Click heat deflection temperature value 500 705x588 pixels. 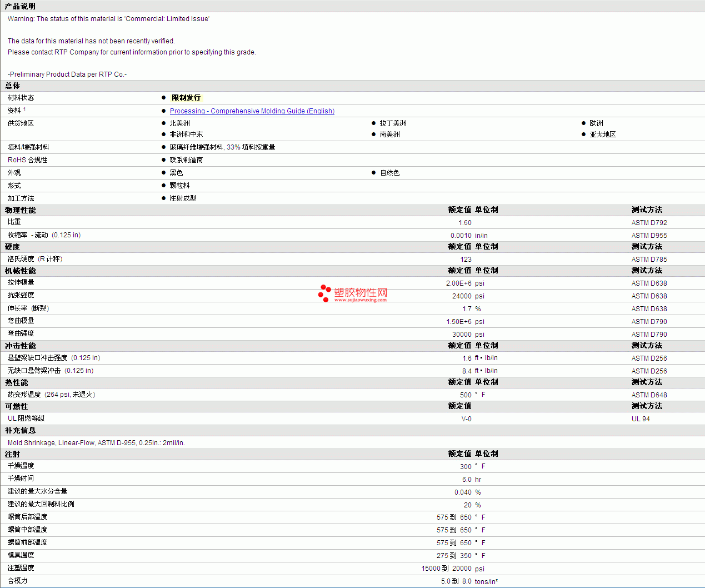point(466,395)
